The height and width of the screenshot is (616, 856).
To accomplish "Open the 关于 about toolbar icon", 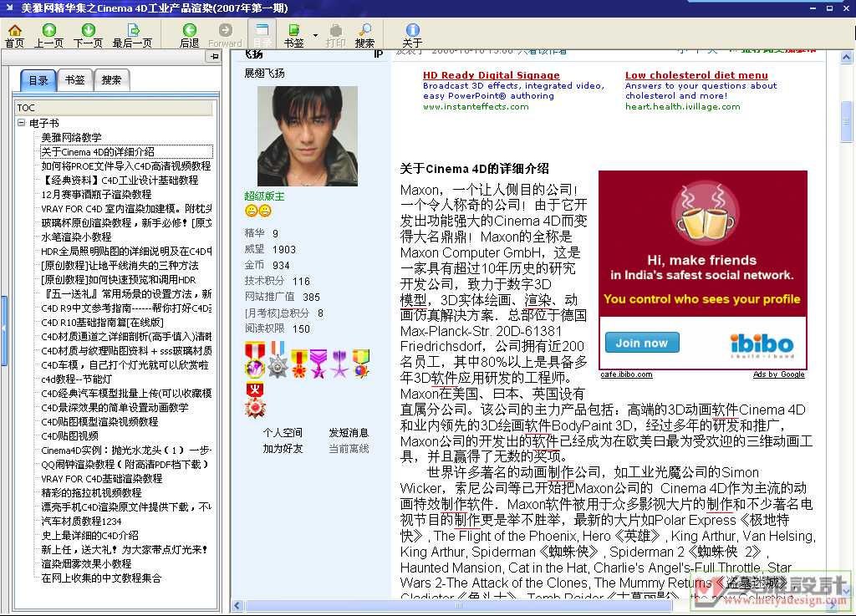I will point(412,35).
